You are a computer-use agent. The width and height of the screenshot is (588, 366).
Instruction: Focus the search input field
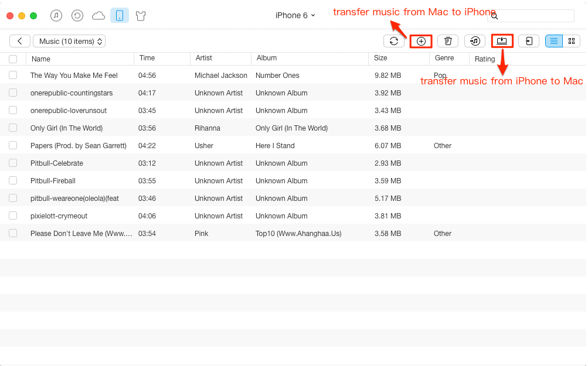coord(531,16)
